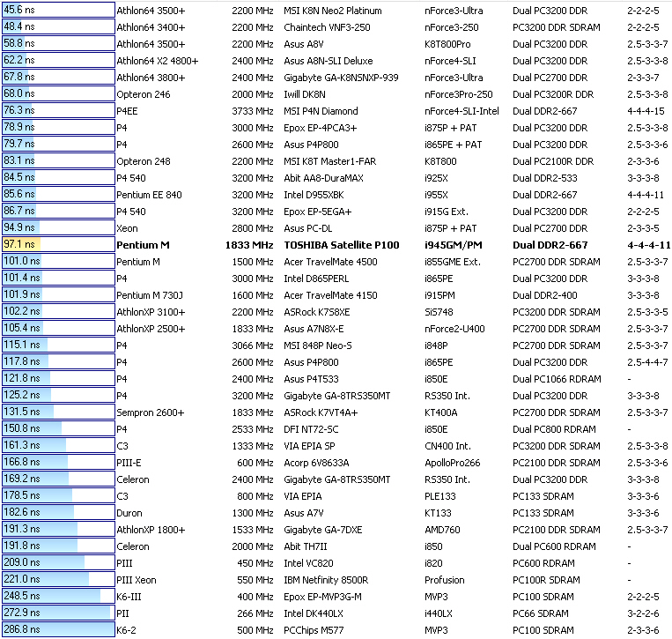Select the PIII Xeon entry

(x=137, y=580)
